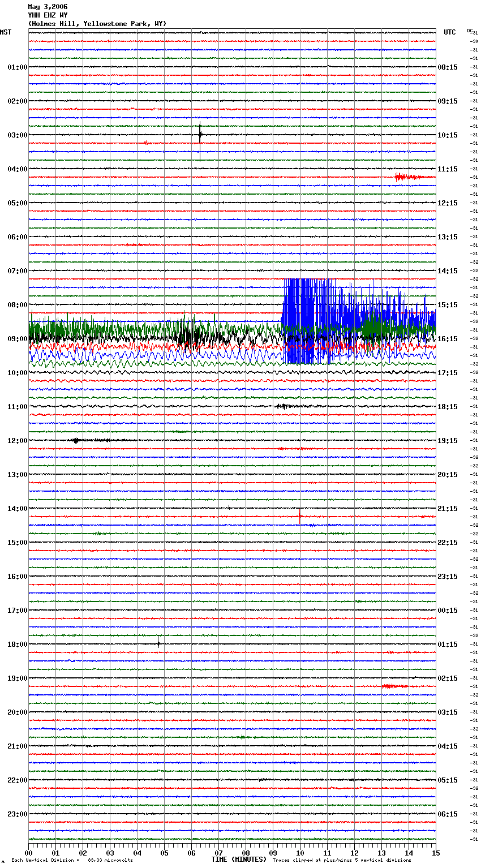Click the 00:15 UTC time label
481x868 pixels.
click(448, 611)
